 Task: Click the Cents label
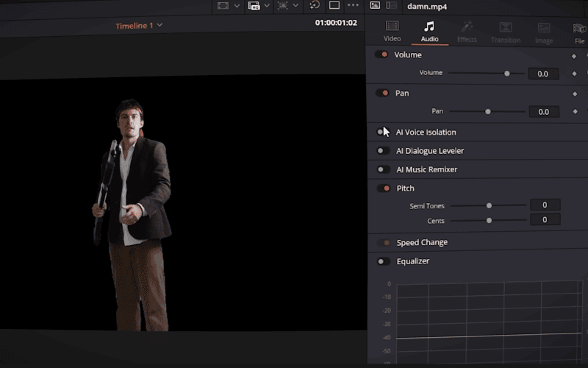coord(436,221)
